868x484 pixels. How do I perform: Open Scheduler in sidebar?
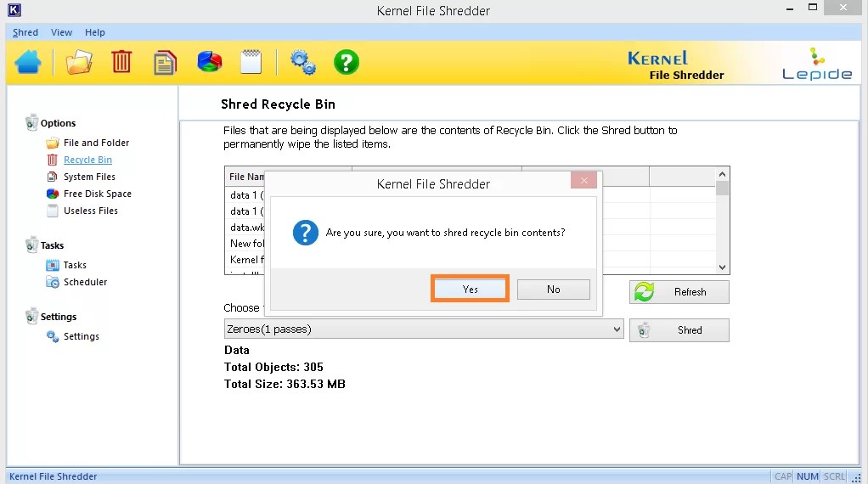click(85, 282)
